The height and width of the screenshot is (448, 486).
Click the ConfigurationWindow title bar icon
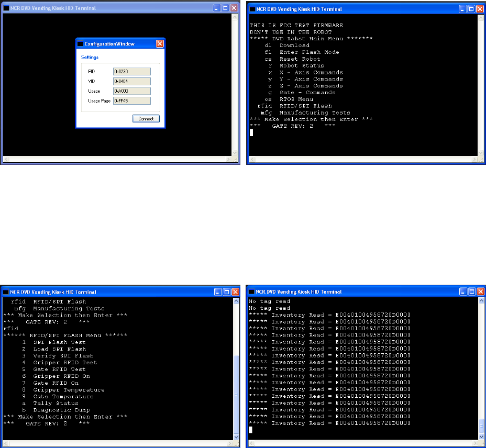80,43
